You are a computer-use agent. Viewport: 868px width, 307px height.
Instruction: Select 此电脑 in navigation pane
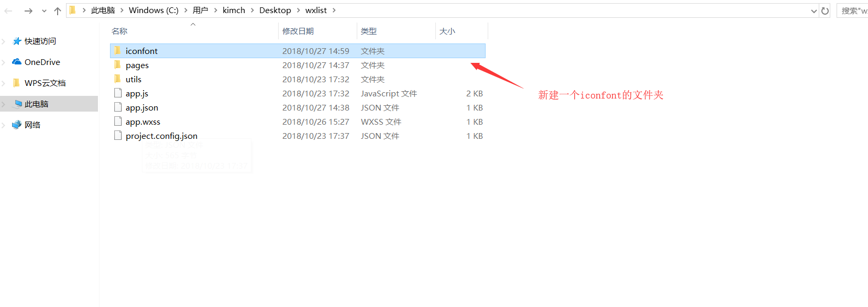[37, 104]
